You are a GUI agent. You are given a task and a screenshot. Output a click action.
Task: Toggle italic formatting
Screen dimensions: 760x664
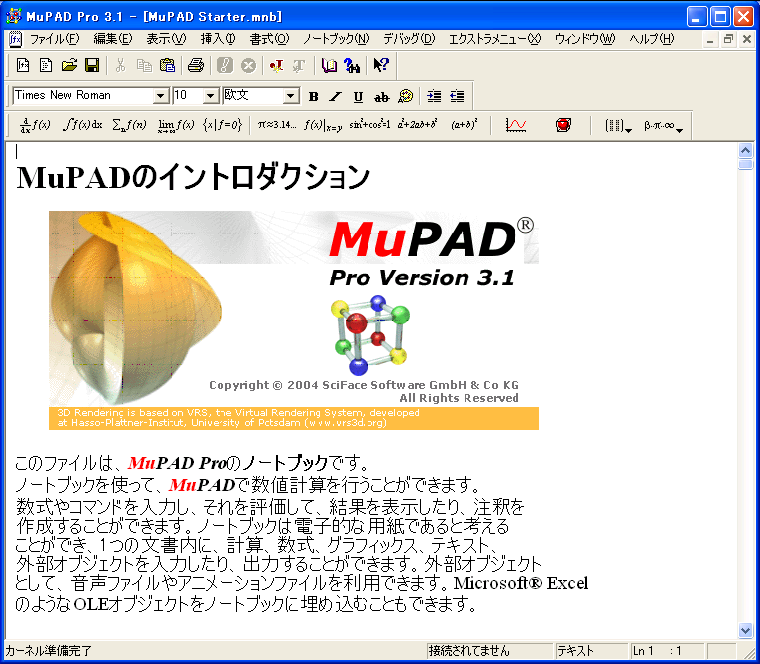pos(335,96)
